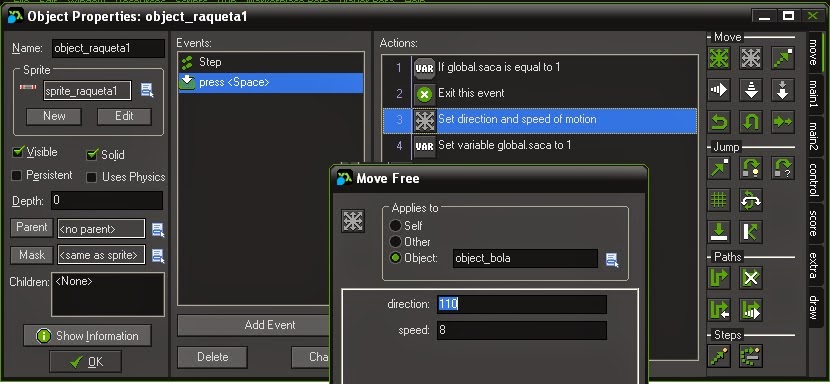Select the Jump to Random action icon

point(782,168)
